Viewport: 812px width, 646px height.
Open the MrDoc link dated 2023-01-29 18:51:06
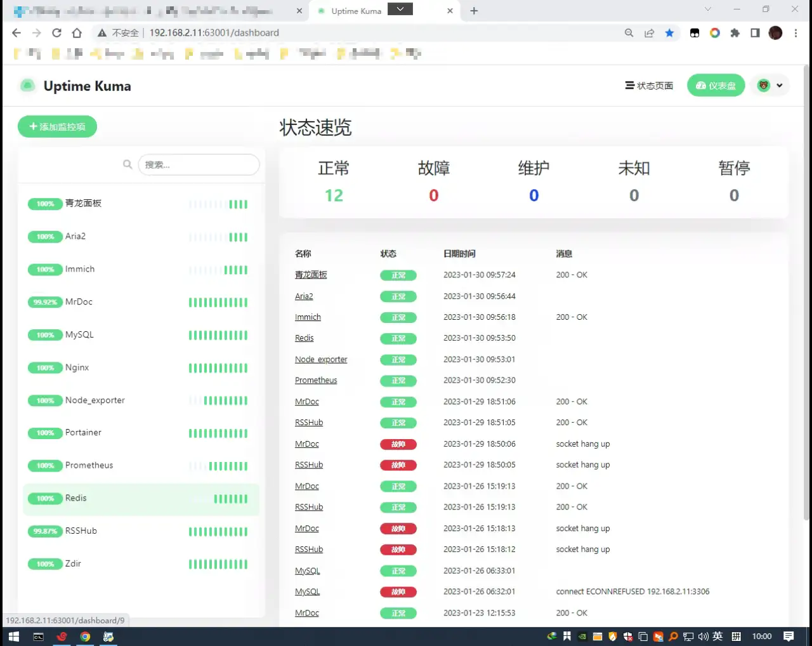[307, 402]
